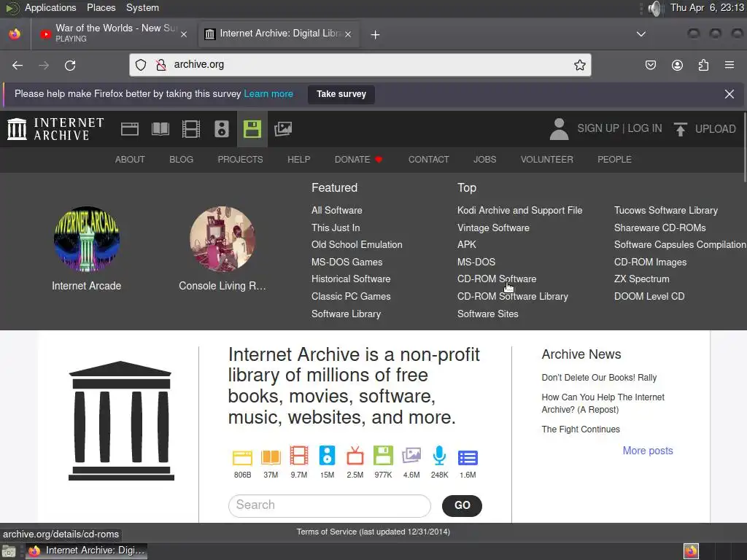
Task: Open the DONATE menu item
Action: [358, 160]
